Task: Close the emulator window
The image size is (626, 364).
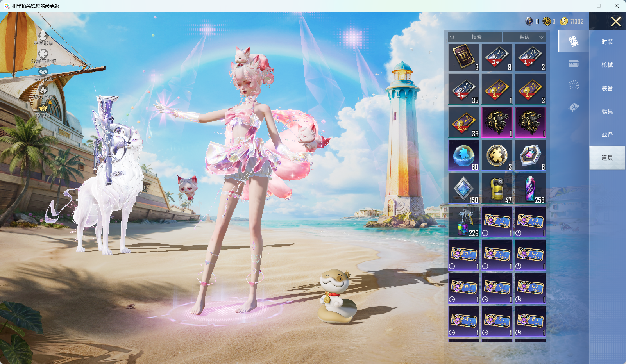Action: 617,6
